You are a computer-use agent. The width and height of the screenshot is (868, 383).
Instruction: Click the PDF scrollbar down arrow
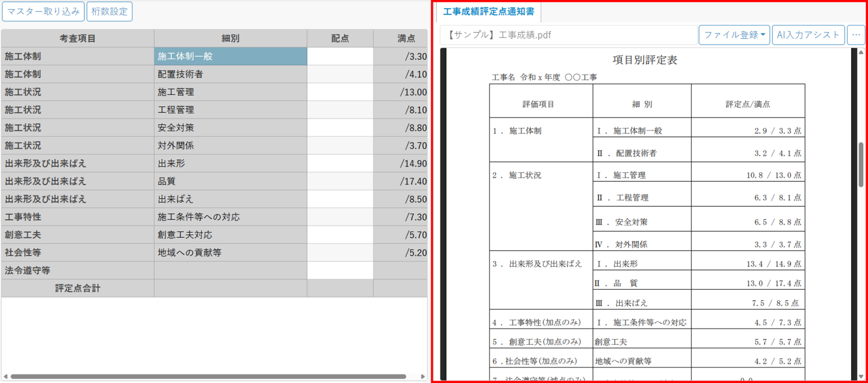click(x=860, y=376)
